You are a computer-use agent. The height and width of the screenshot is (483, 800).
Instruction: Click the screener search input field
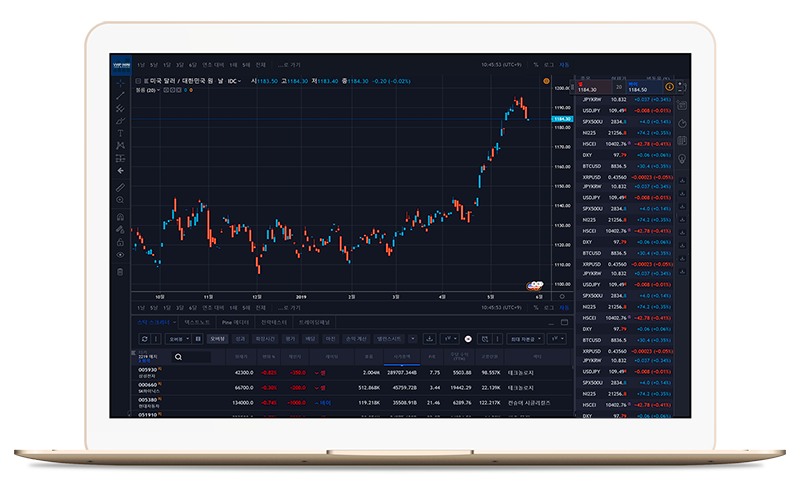[x=191, y=357]
